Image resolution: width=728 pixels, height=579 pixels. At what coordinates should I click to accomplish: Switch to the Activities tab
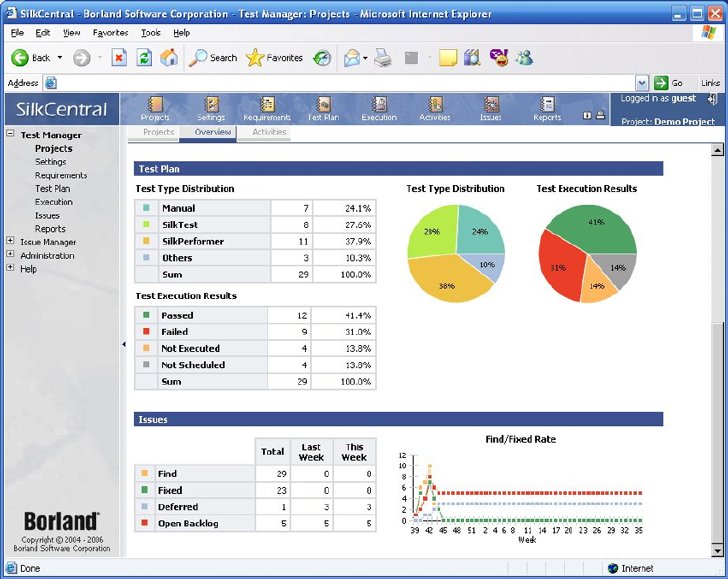click(x=269, y=132)
